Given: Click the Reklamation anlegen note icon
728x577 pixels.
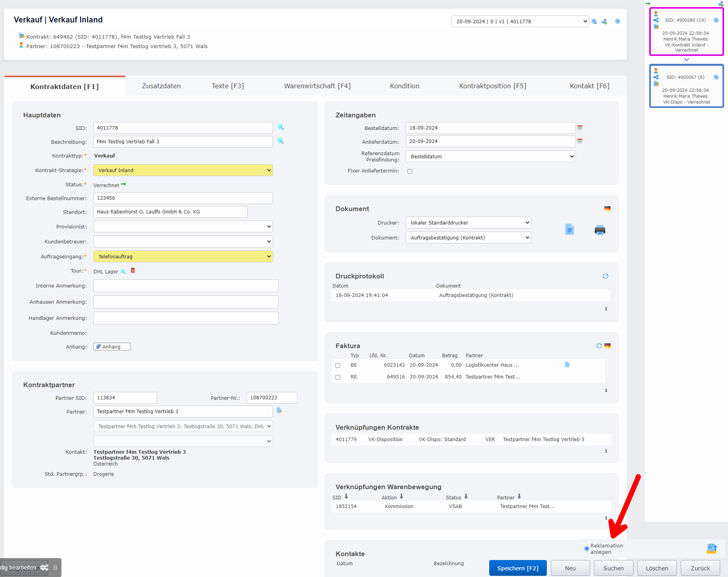Looking at the screenshot, I should pyautogui.click(x=711, y=548).
